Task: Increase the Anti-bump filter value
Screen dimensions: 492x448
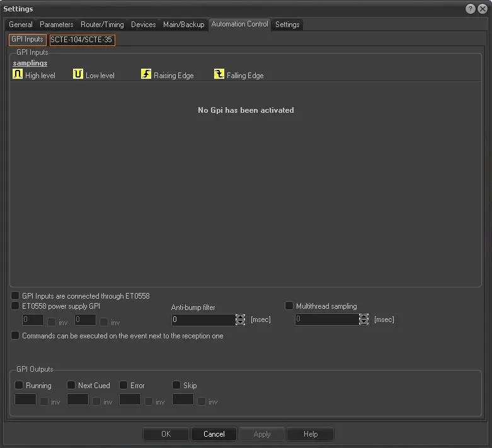Action: [240, 317]
